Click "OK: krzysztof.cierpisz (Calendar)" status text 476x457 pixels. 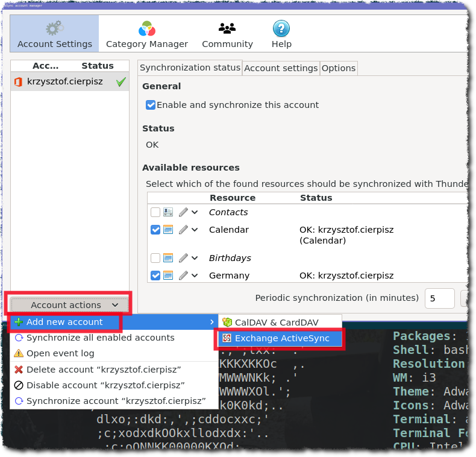click(x=346, y=235)
